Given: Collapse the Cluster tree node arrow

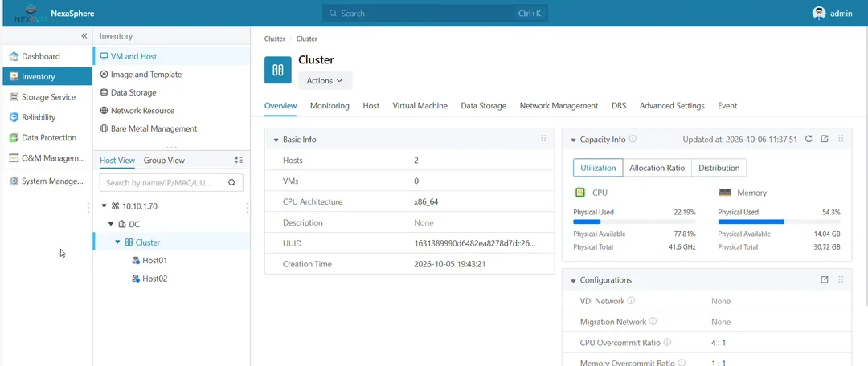Looking at the screenshot, I should click(118, 242).
